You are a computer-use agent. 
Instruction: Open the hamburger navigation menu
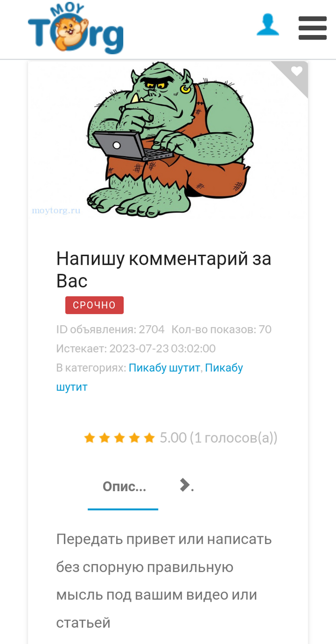(x=312, y=28)
